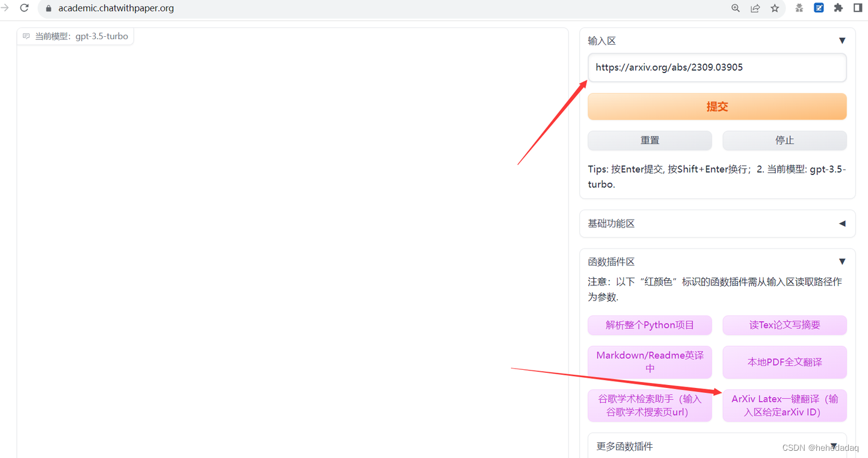Collapse the 函数插件区 panel arrow
The image size is (868, 458).
pos(842,261)
